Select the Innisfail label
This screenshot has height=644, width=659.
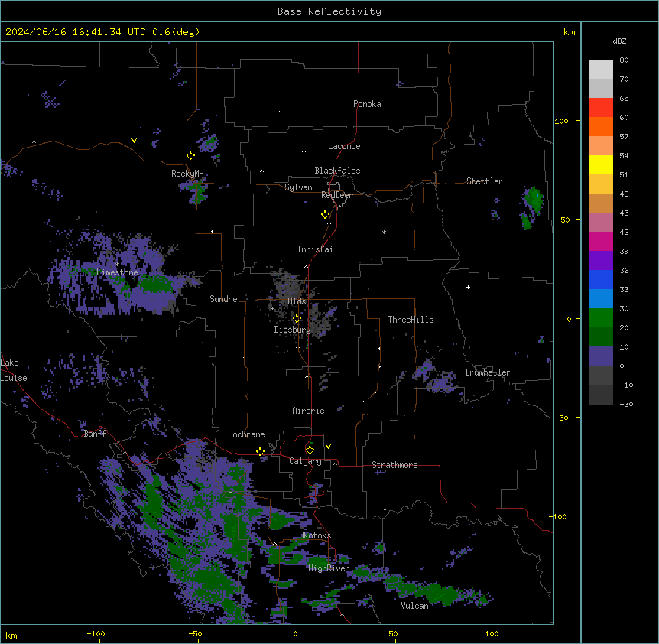point(317,249)
